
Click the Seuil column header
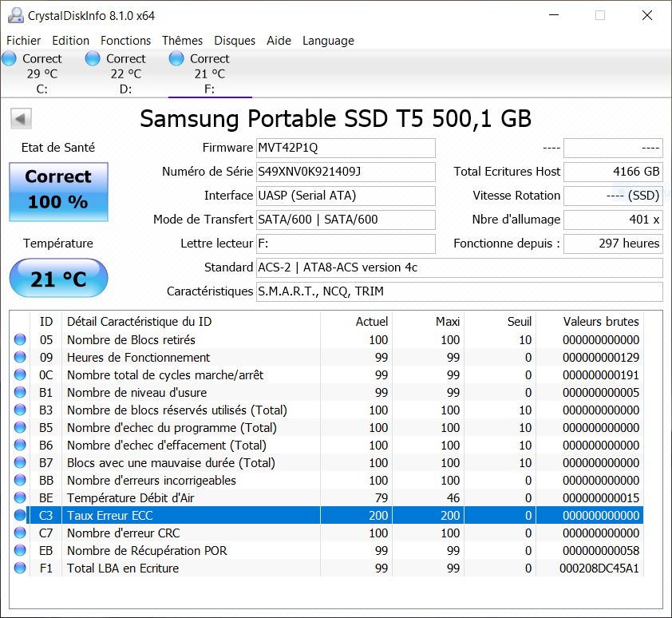click(x=500, y=322)
